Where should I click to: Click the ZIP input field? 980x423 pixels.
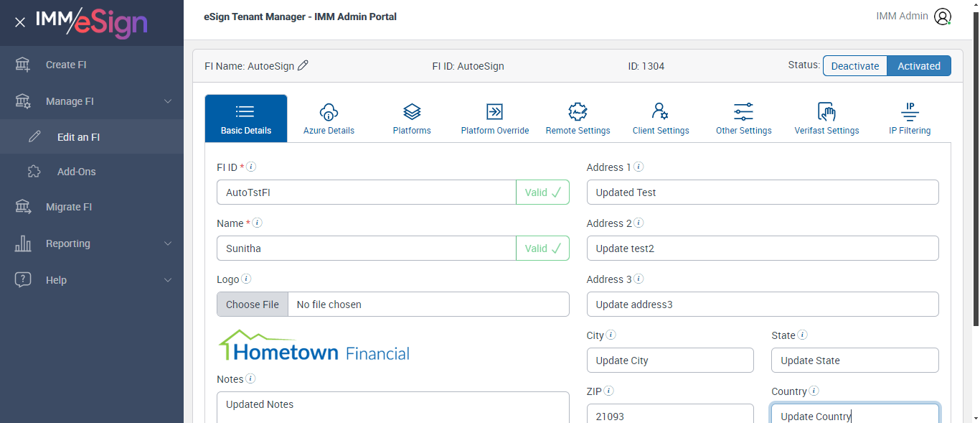[670, 414]
